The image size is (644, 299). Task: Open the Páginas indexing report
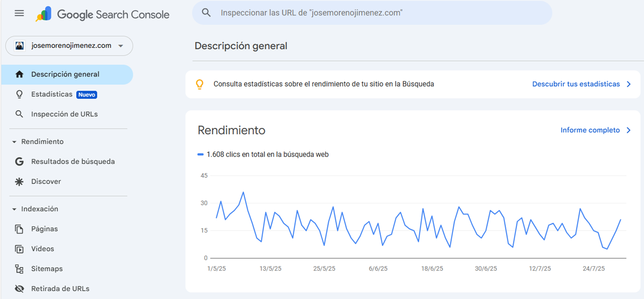(44, 229)
